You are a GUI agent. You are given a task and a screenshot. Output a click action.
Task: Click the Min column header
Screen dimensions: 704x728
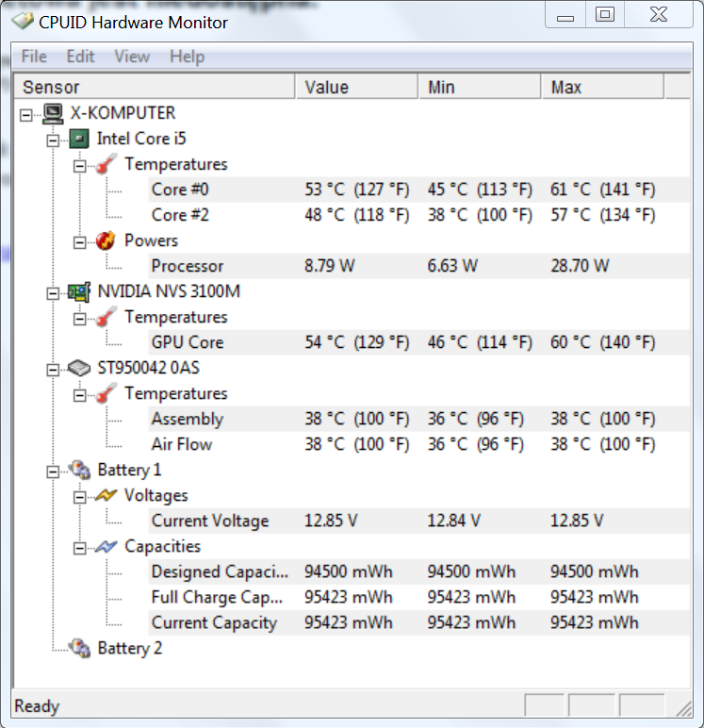click(480, 87)
